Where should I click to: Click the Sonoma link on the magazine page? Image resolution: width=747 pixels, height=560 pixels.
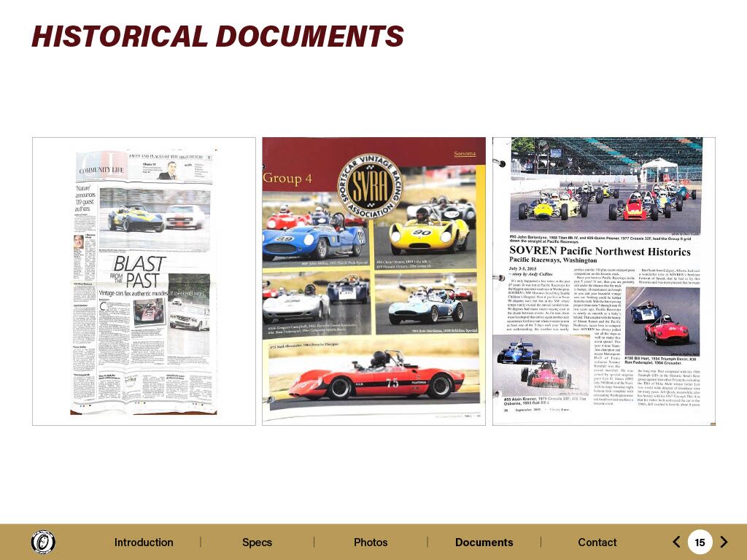[464, 154]
